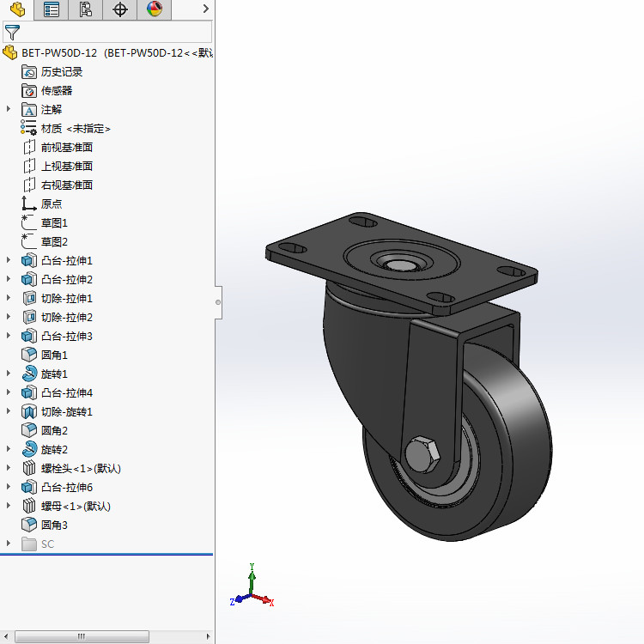The width and height of the screenshot is (644, 644).
Task: Expand the 凸台-拉伸4 feature
Action: [x=9, y=392]
